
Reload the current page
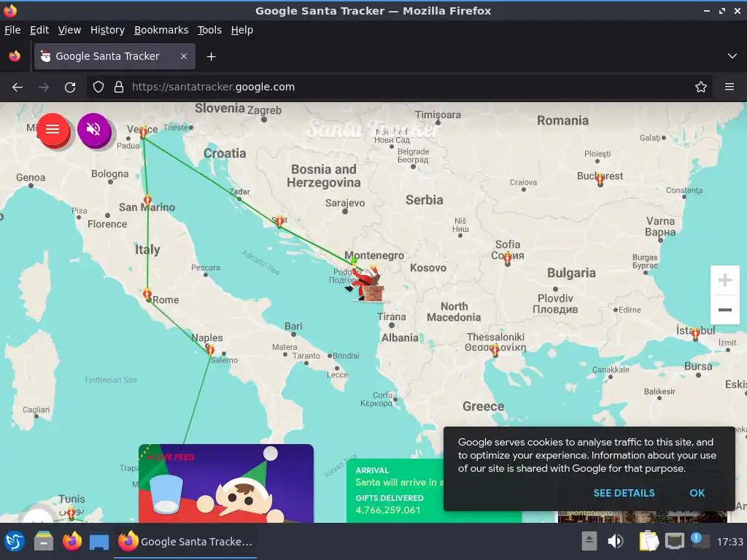coord(70,87)
